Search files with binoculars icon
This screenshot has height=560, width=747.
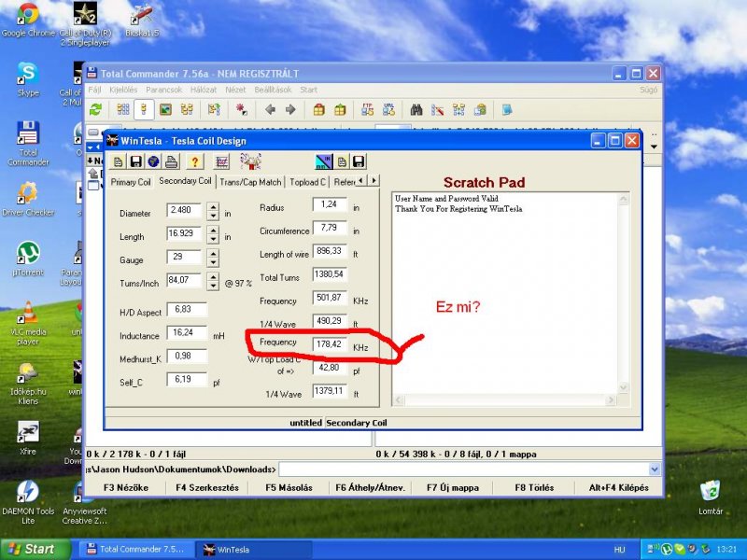(x=416, y=110)
